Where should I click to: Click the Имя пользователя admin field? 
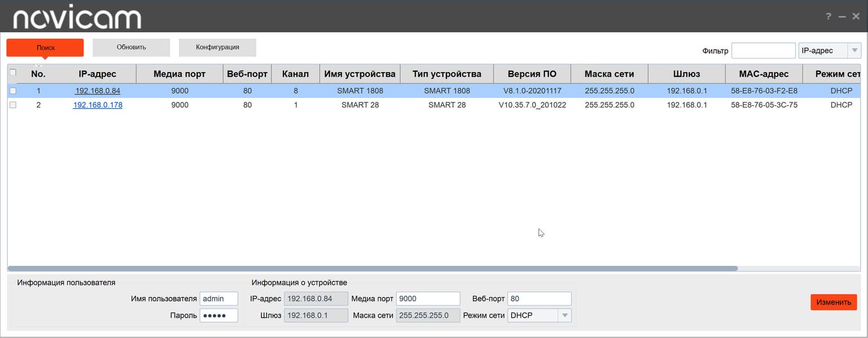pyautogui.click(x=219, y=299)
